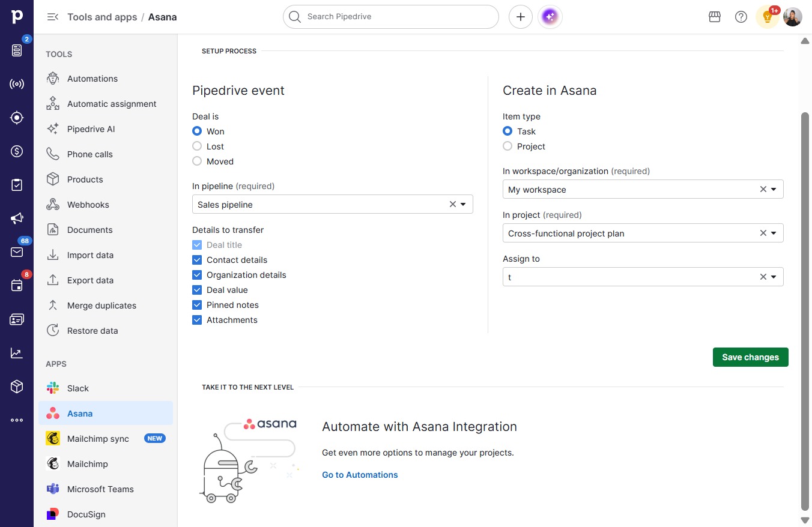This screenshot has width=812, height=527.
Task: Open the Products tool in sidebar
Action: 106,179
